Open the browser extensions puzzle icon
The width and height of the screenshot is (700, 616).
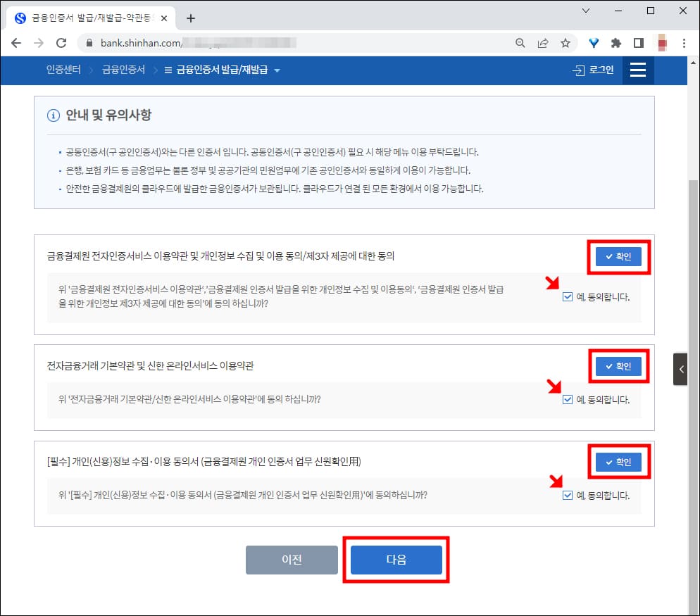(x=615, y=42)
